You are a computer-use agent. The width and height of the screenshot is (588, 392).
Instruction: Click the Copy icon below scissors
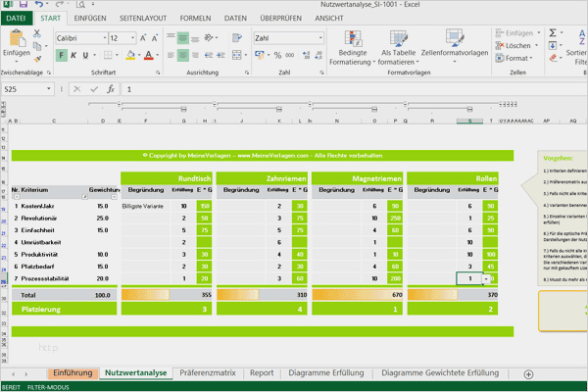click(37, 46)
